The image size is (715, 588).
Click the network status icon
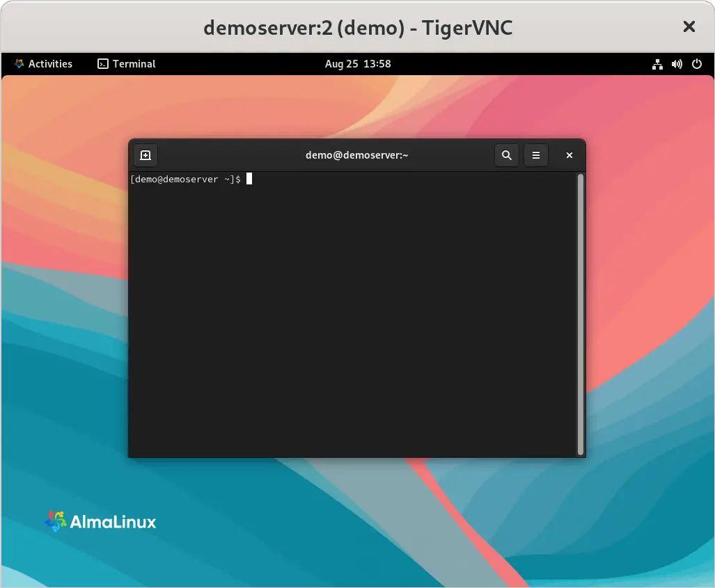click(x=657, y=64)
